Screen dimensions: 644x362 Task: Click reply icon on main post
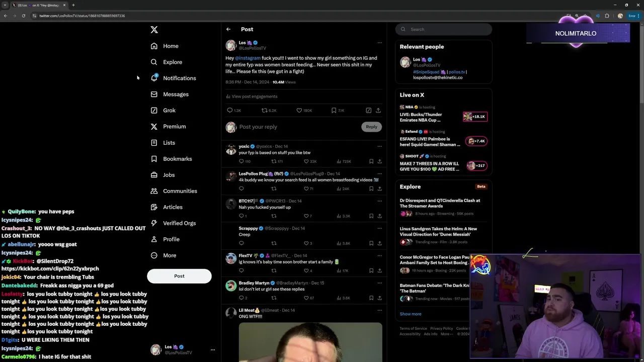pos(230,110)
